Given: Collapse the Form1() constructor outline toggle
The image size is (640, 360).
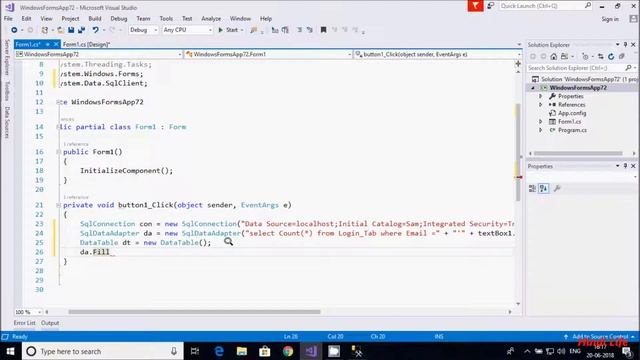Looking at the screenshot, I should pos(58,152).
